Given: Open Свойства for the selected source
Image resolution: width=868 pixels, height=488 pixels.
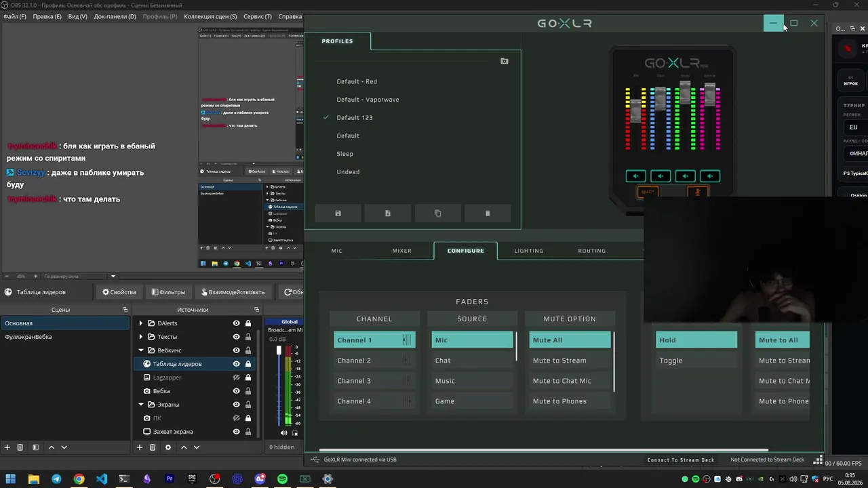Looking at the screenshot, I should pyautogui.click(x=119, y=292).
